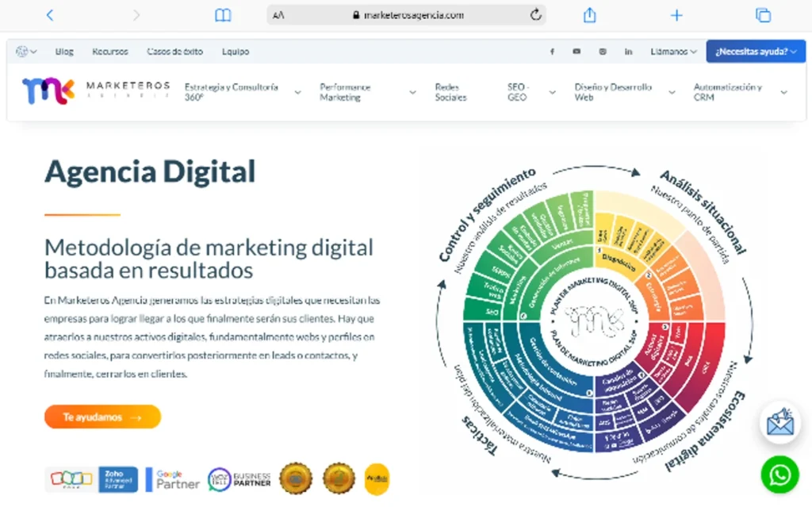Open the Redes Sociales menu
This screenshot has height=507, width=812.
(450, 92)
